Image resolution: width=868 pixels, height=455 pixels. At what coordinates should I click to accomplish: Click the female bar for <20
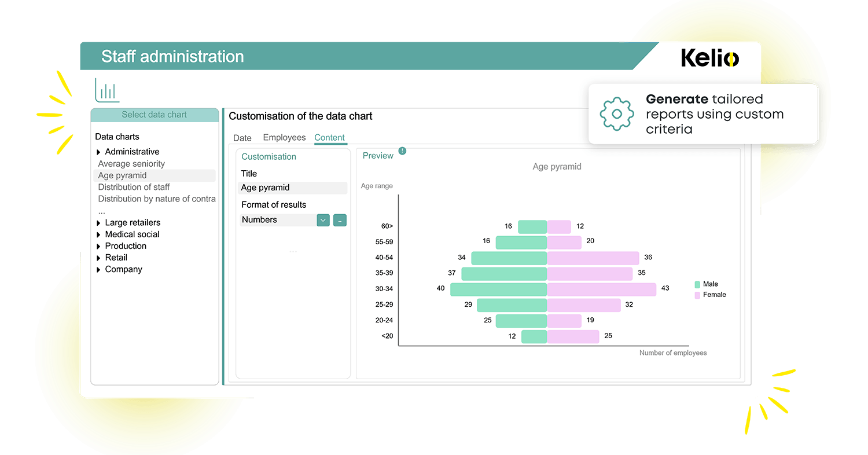573,336
